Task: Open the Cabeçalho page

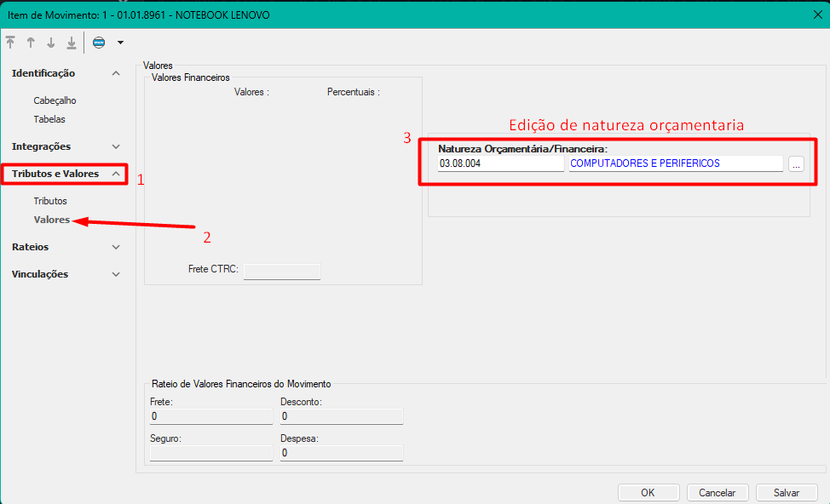Action: [x=55, y=100]
